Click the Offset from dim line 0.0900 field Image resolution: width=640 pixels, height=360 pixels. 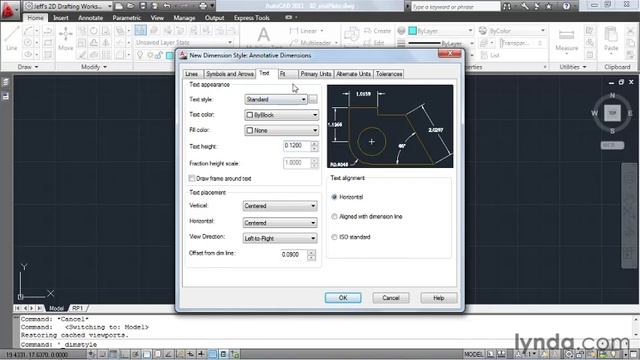[x=294, y=254]
